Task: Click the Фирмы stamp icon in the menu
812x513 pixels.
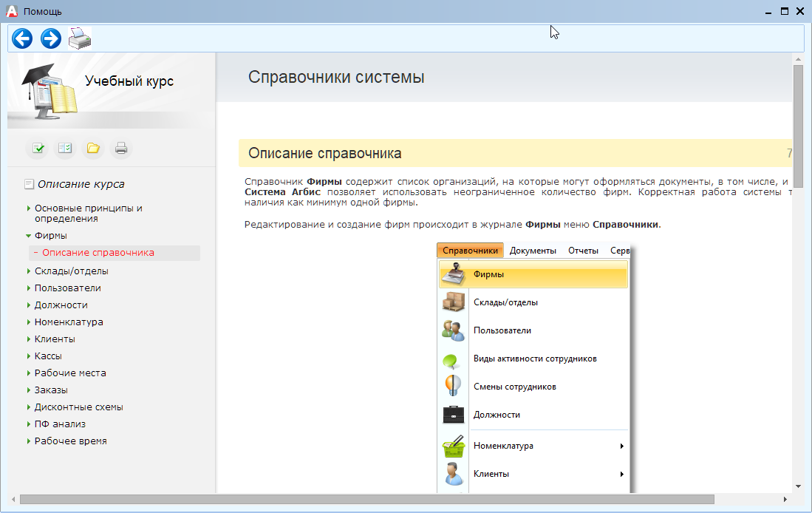Action: tap(453, 274)
